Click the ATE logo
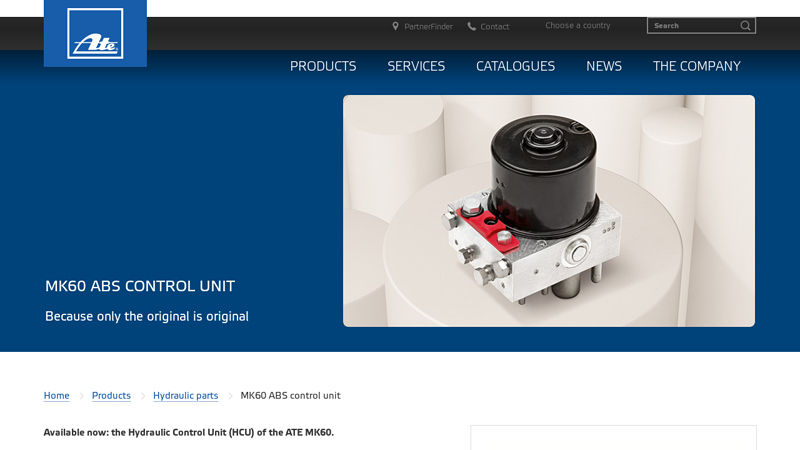 (x=95, y=33)
